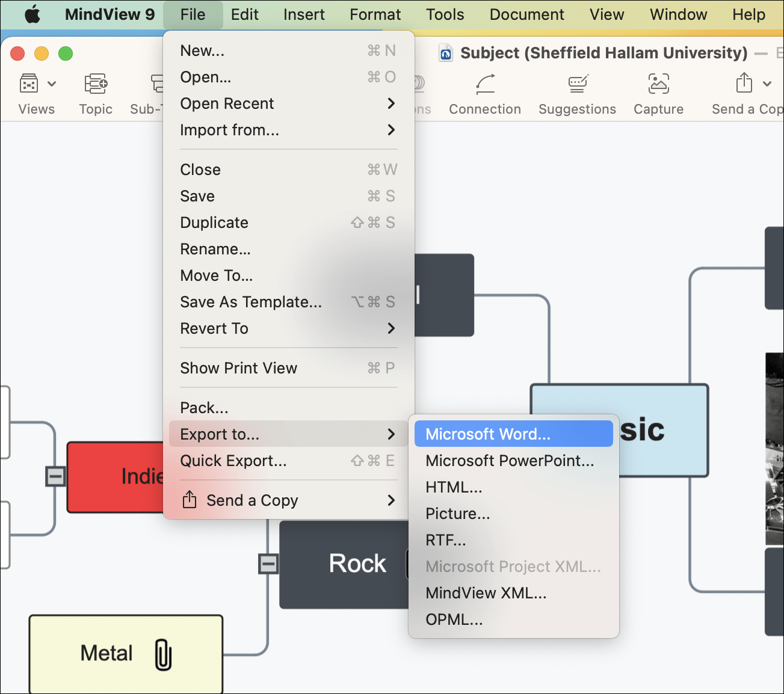Select Microsoft PowerPoint export option
This screenshot has height=694, width=784.
(x=510, y=461)
